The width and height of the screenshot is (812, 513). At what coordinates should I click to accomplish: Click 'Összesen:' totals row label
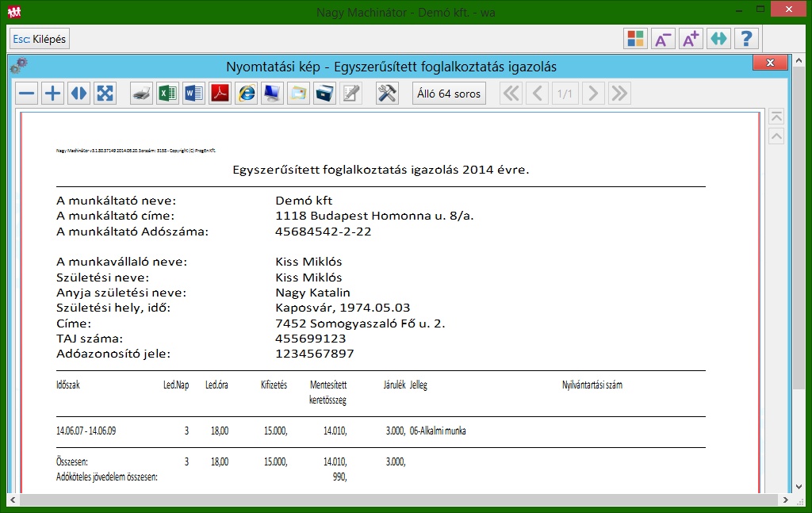(x=72, y=461)
